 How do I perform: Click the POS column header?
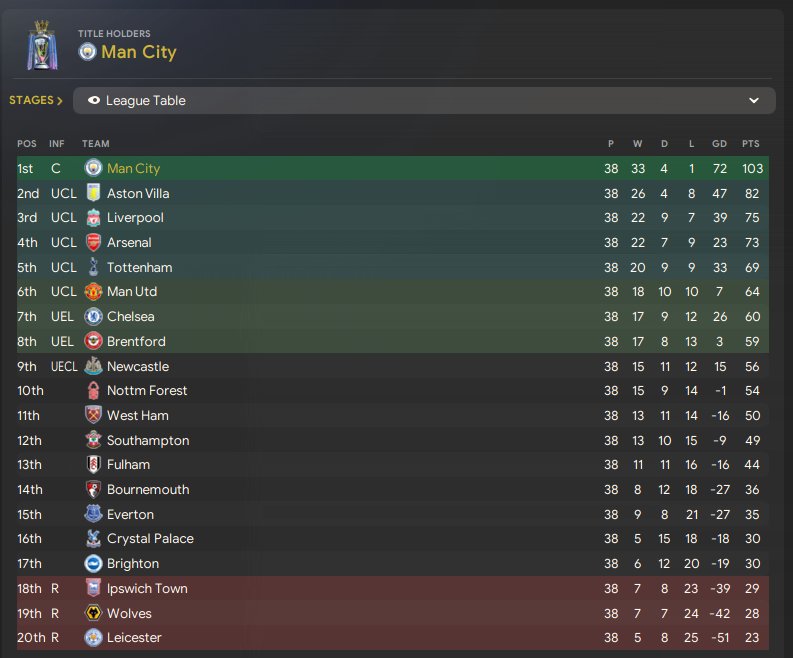click(27, 144)
